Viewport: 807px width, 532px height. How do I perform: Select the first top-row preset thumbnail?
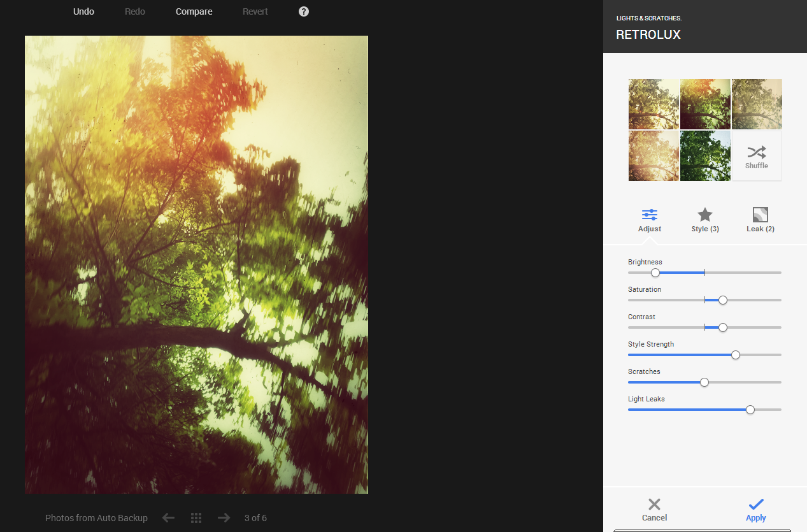coord(653,104)
